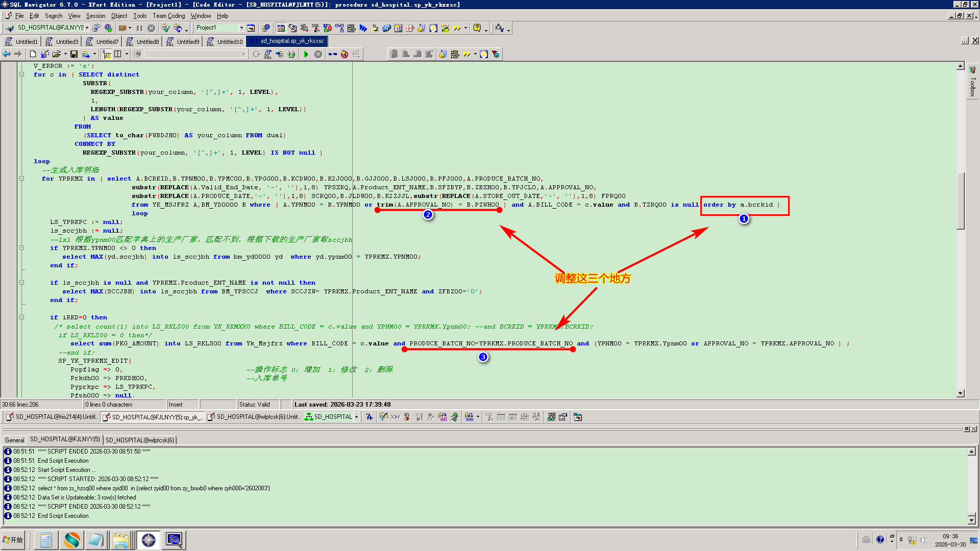This screenshot has height=551, width=980.
Task: Collapse the 'for c in' code fold marker
Action: tap(22, 74)
